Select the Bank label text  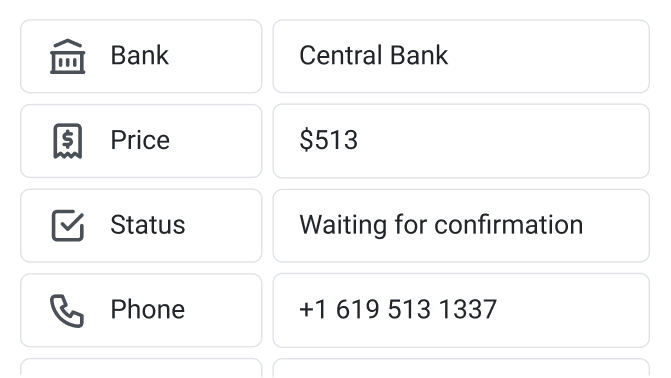(x=140, y=55)
